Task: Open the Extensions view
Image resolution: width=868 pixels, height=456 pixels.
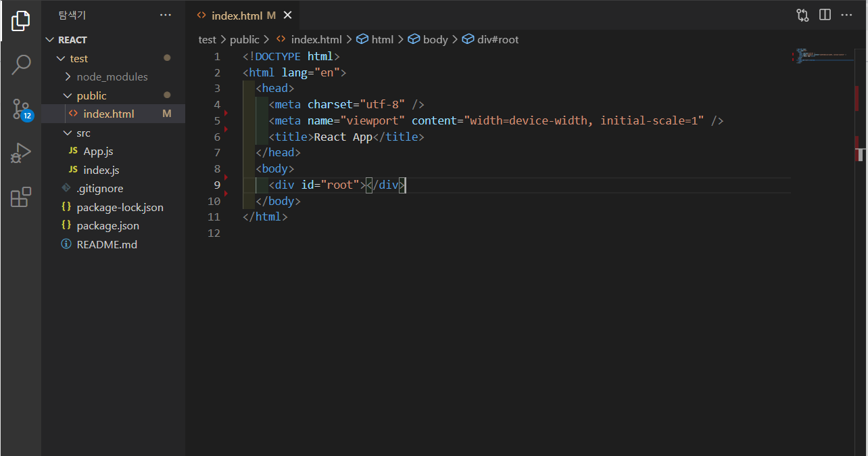Action: 21,197
